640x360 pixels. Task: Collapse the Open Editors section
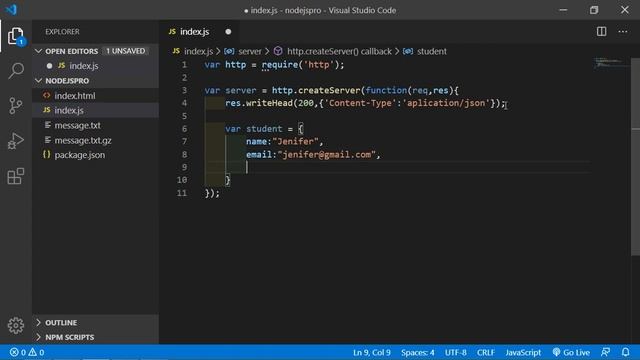(39, 51)
